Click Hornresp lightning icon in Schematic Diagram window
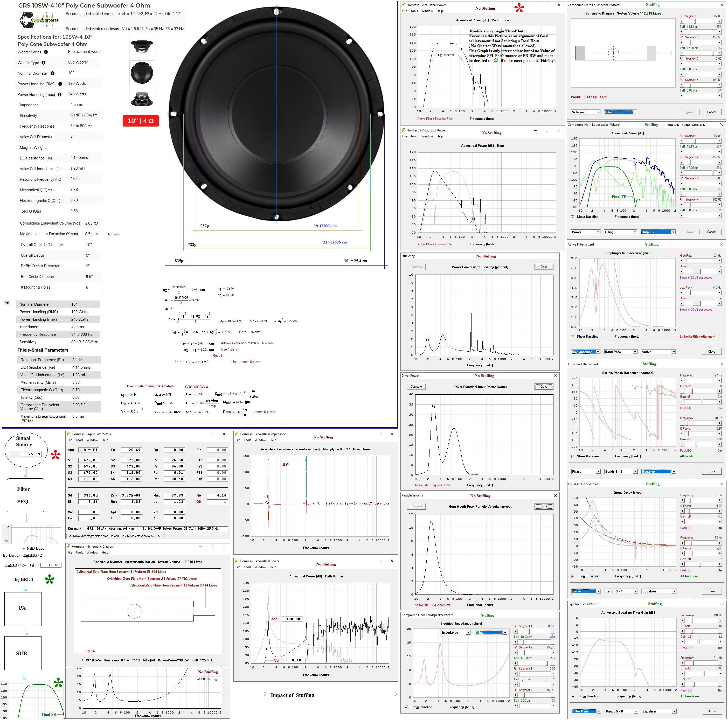 pos(68,546)
